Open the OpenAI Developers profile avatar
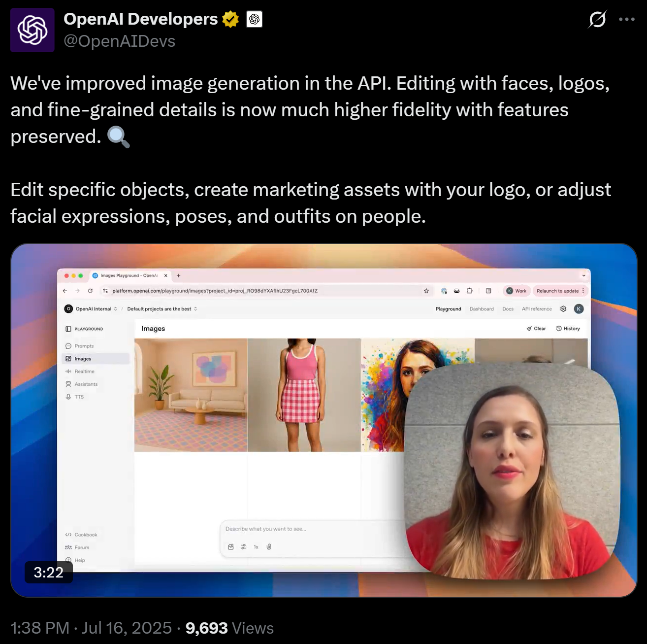Viewport: 647px width, 644px height. [x=32, y=30]
